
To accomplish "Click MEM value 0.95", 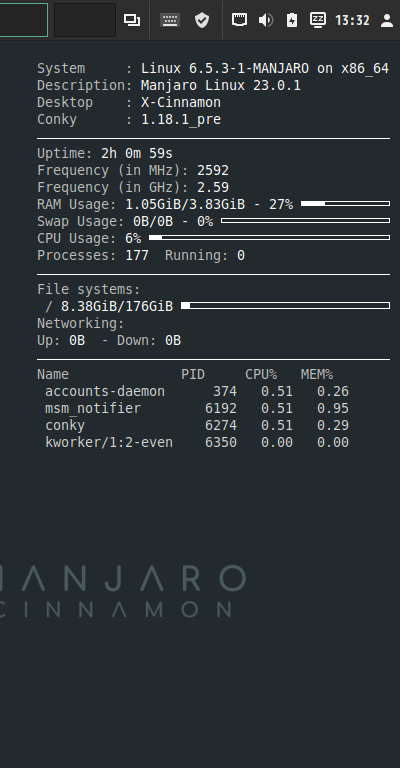I will [333, 408].
